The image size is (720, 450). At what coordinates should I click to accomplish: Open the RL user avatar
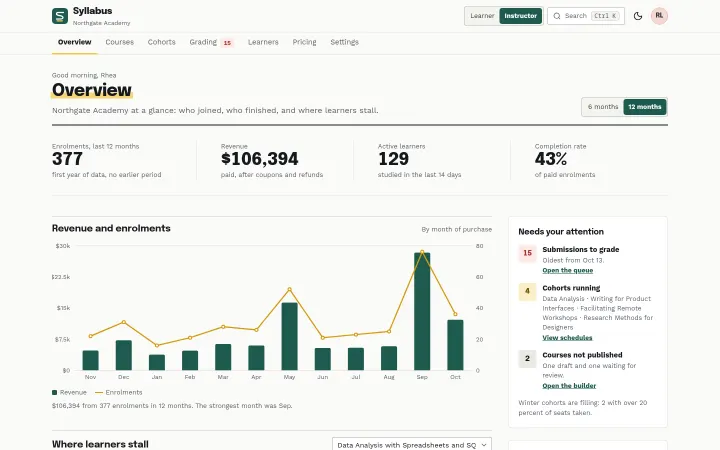pyautogui.click(x=659, y=16)
